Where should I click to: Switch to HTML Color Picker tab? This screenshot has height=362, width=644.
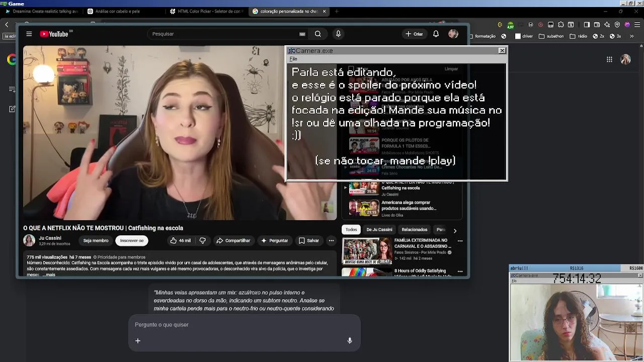point(206,11)
